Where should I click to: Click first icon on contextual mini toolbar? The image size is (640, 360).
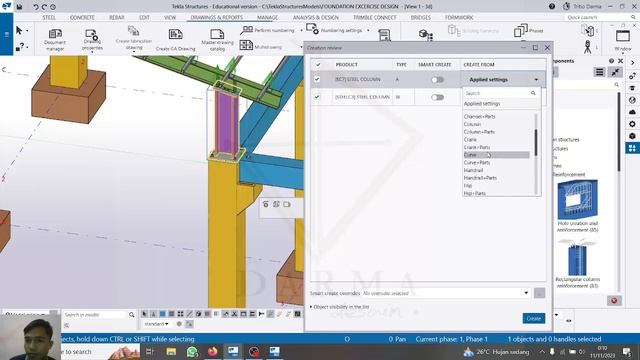coord(266,204)
